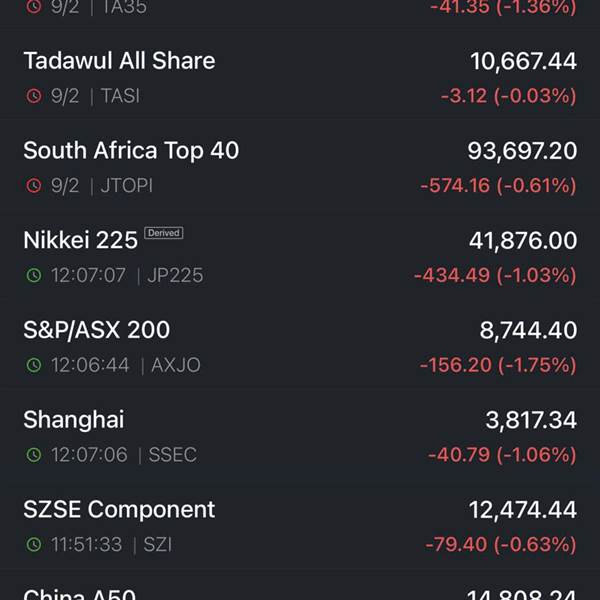The width and height of the screenshot is (600, 600).
Task: Click the green clock icon beside JP225
Action: pyautogui.click(x=34, y=275)
